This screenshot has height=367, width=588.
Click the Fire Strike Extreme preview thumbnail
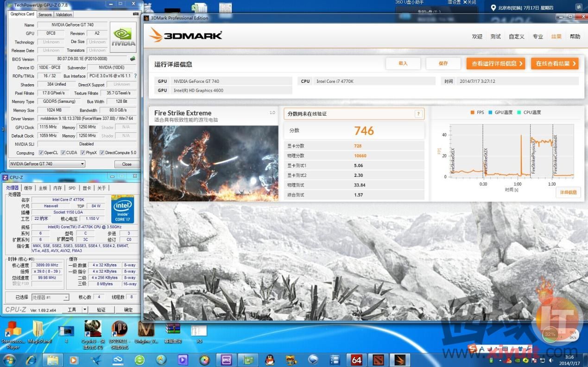click(x=214, y=163)
